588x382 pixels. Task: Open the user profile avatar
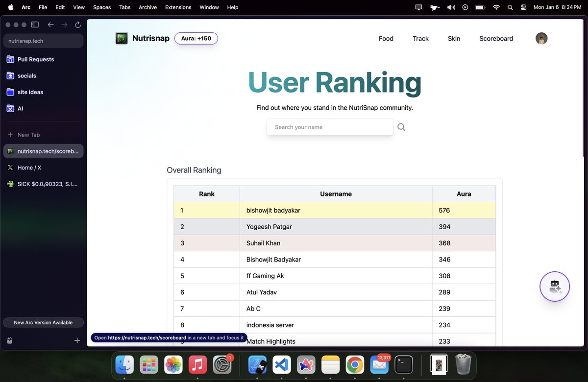pyautogui.click(x=541, y=38)
